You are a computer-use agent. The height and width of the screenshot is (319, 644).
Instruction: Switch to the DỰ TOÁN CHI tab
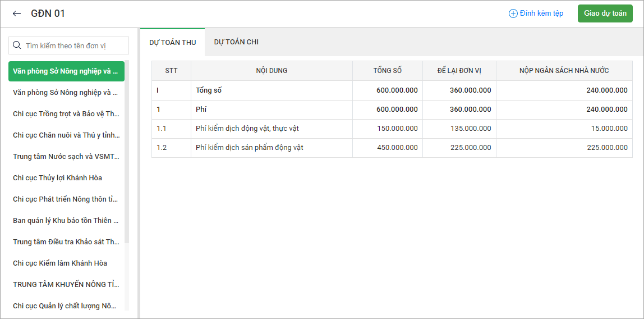(x=236, y=42)
